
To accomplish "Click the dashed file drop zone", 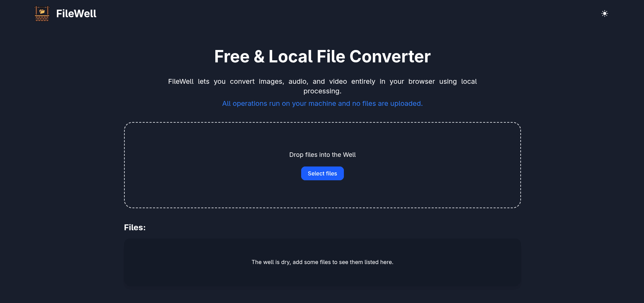I will 323,165.
